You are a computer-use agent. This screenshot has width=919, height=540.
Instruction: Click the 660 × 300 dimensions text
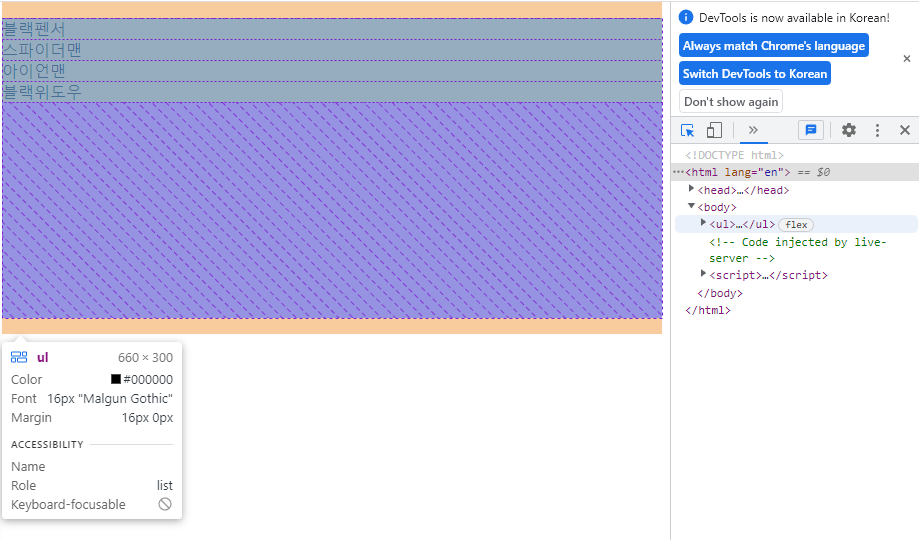[145, 358]
